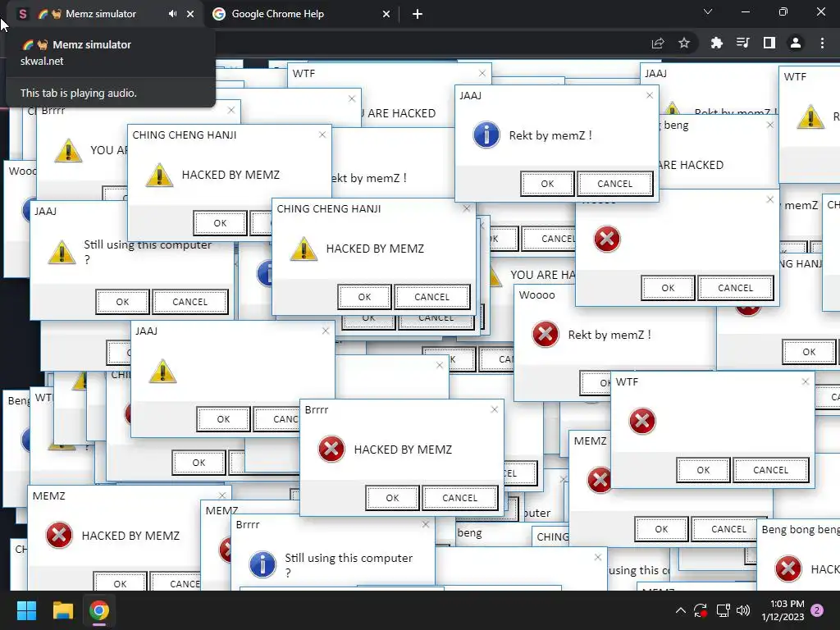
Task: Open a new browser tab
Action: coord(418,14)
